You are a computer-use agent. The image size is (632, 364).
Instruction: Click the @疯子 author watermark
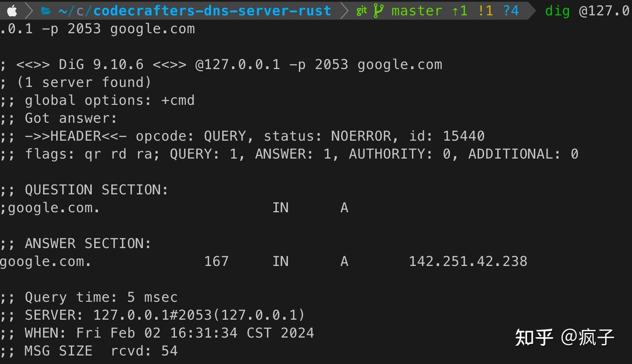[587, 337]
